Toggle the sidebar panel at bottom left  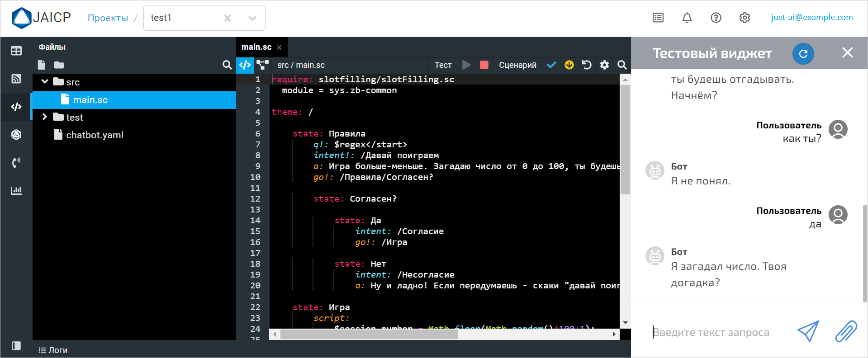(16, 346)
